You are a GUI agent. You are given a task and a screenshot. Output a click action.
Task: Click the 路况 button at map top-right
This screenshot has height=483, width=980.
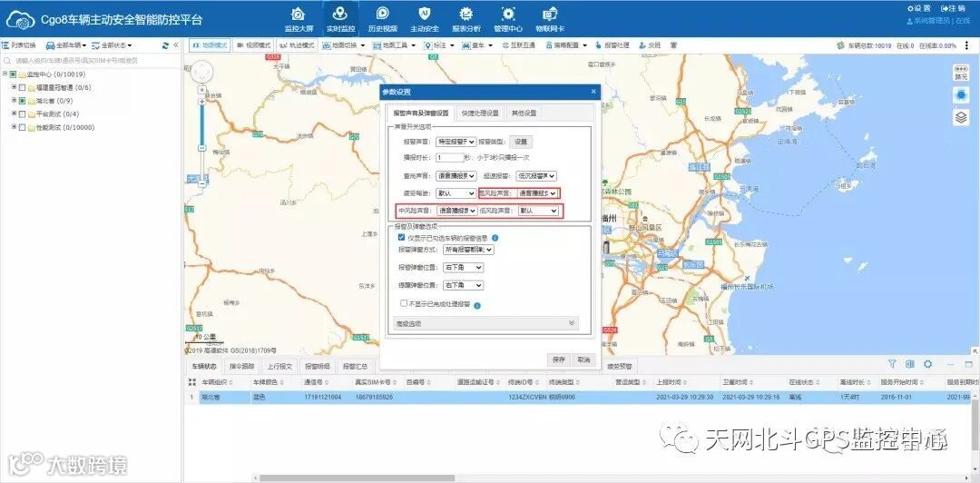[961, 72]
